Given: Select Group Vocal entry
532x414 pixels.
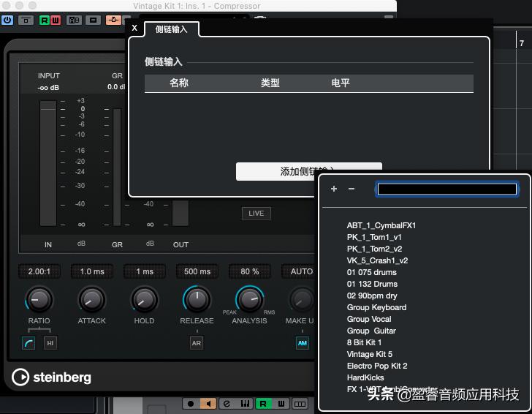Looking at the screenshot, I should 369,319.
